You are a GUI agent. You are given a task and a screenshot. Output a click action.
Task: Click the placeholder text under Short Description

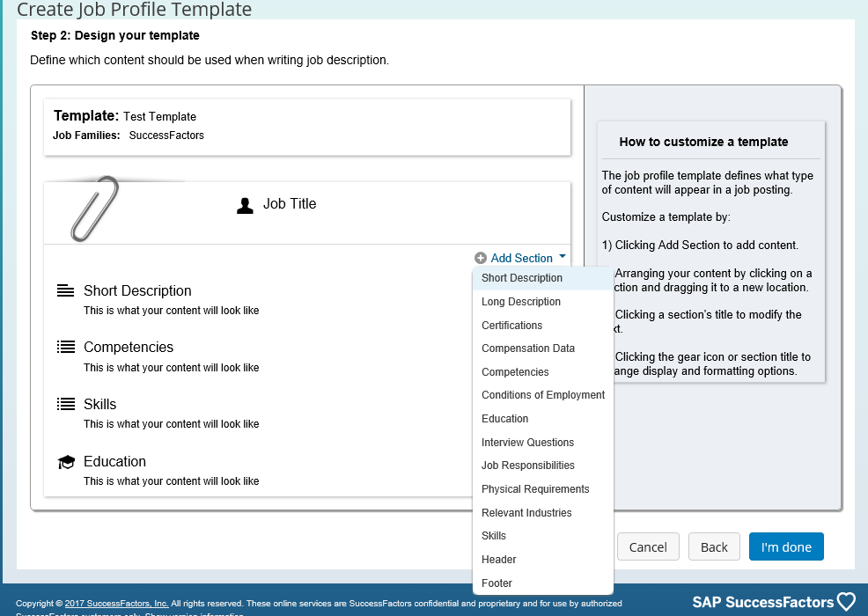point(171,311)
